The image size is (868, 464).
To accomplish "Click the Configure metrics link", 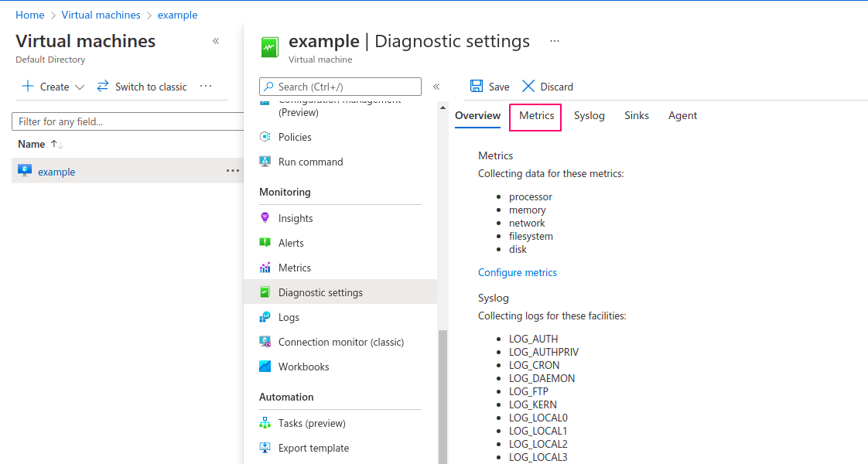I will coord(518,273).
